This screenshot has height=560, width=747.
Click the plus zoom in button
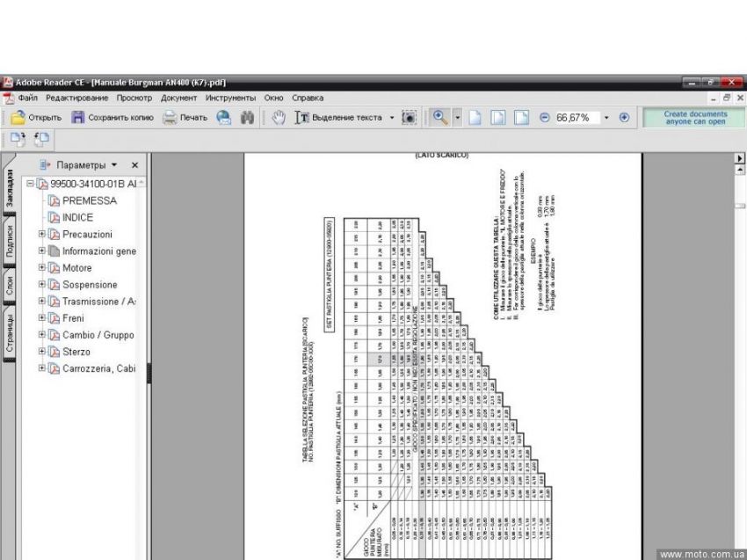pyautogui.click(x=625, y=118)
